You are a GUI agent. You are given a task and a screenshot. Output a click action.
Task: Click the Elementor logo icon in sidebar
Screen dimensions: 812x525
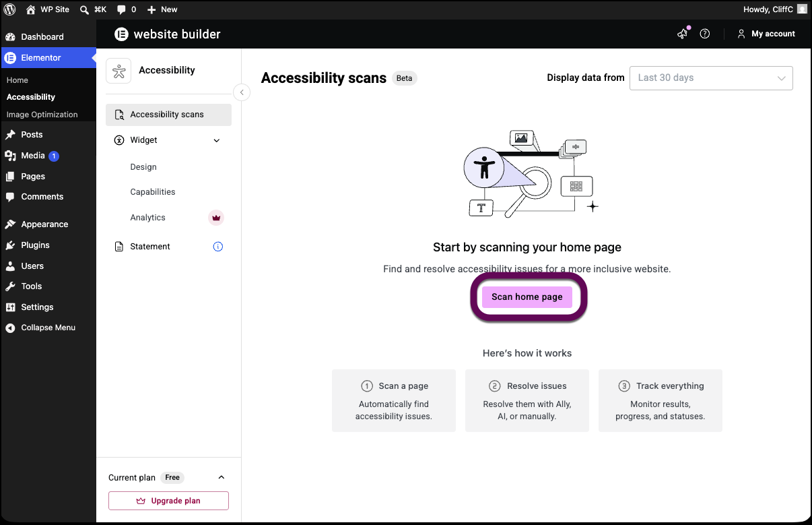10,58
